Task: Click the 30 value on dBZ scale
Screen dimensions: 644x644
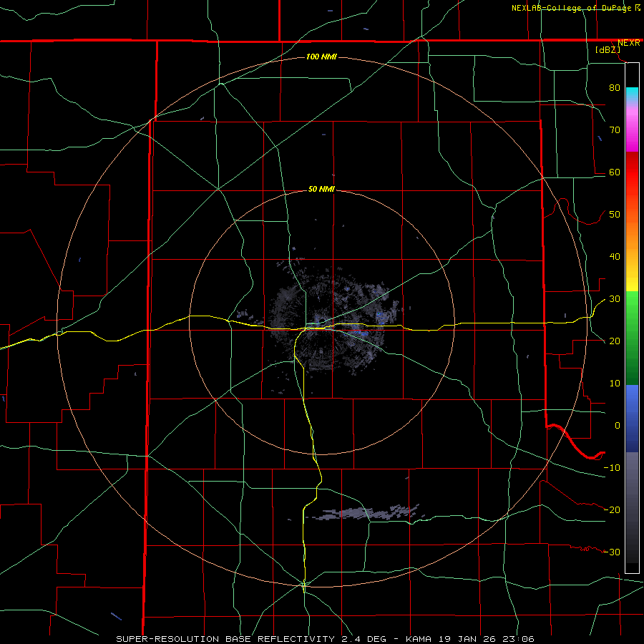Action: click(615, 299)
